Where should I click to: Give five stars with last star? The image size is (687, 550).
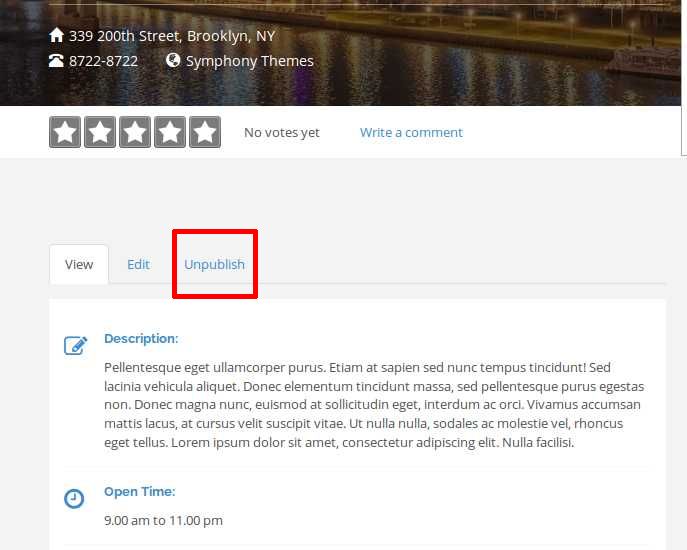coord(205,132)
